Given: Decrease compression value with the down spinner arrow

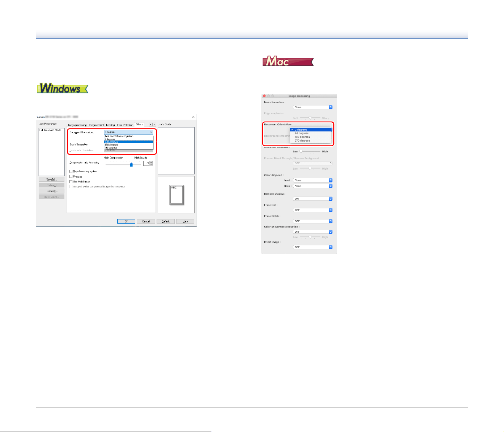Looking at the screenshot, I should pos(151,164).
